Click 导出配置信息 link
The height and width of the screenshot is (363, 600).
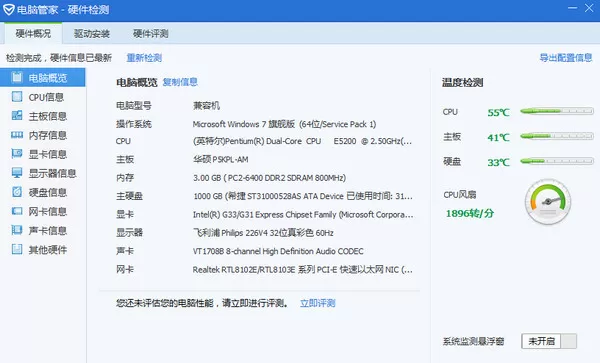pos(566,58)
